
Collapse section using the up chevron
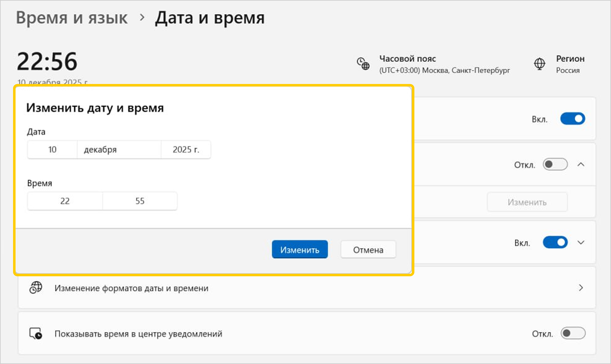581,164
